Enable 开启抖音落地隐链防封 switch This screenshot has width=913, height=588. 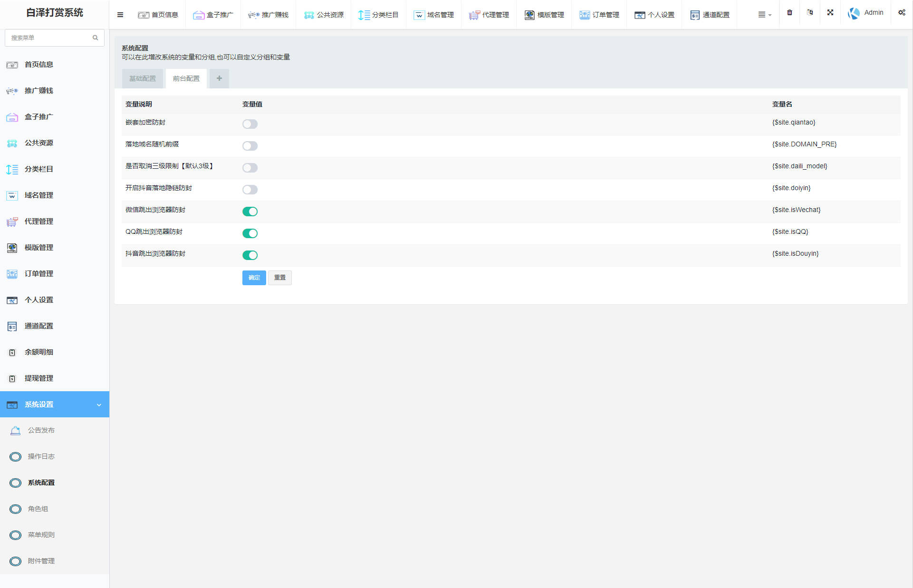pyautogui.click(x=250, y=190)
